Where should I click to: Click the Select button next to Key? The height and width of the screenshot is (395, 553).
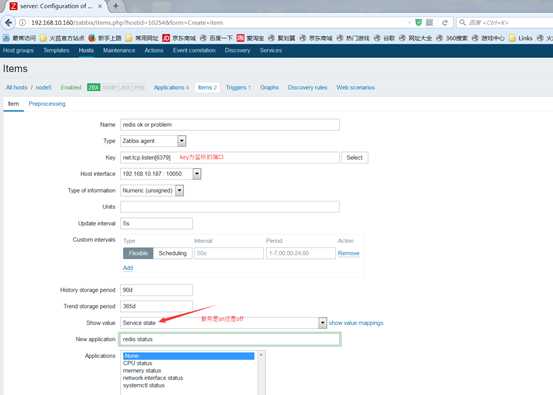(x=354, y=158)
